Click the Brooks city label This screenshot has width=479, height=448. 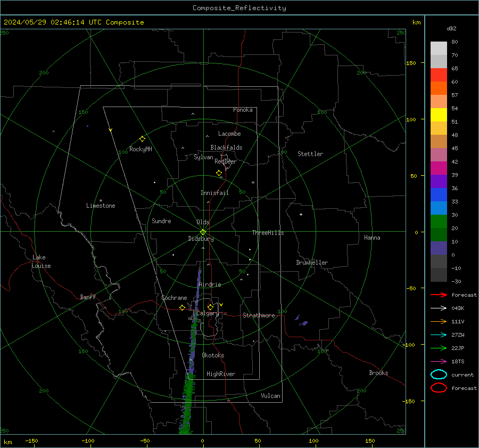(x=378, y=373)
